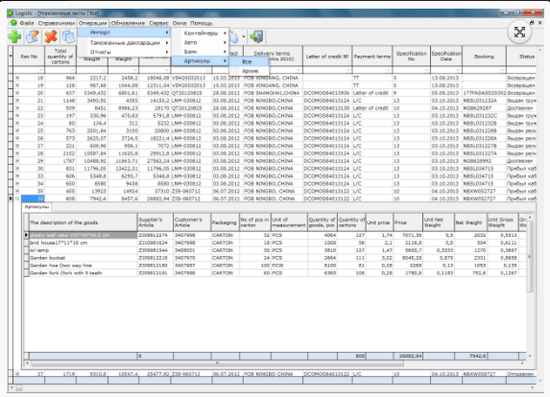Screen dimensions: 550x397
Task: Select Отчеты submenu item
Action: 124,52
